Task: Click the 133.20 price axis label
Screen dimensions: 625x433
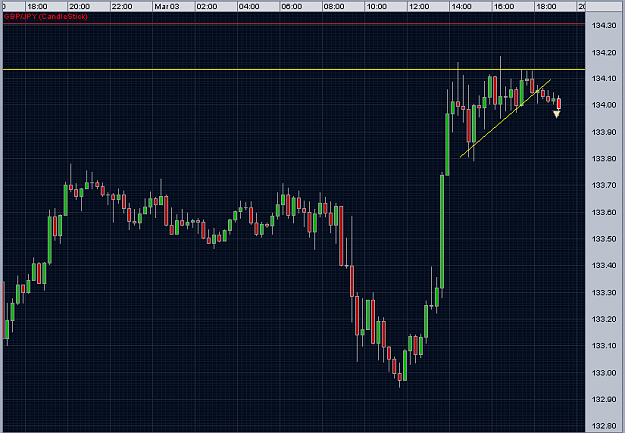Action: 604,319
